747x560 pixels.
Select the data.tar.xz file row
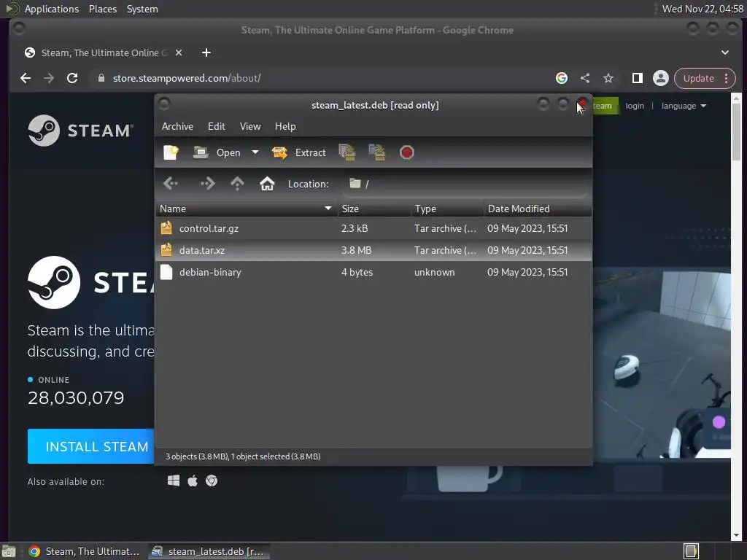pos(373,251)
